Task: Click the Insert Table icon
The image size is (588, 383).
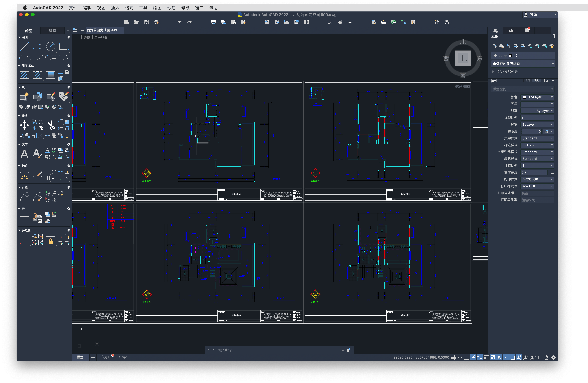Action: pyautogui.click(x=24, y=218)
